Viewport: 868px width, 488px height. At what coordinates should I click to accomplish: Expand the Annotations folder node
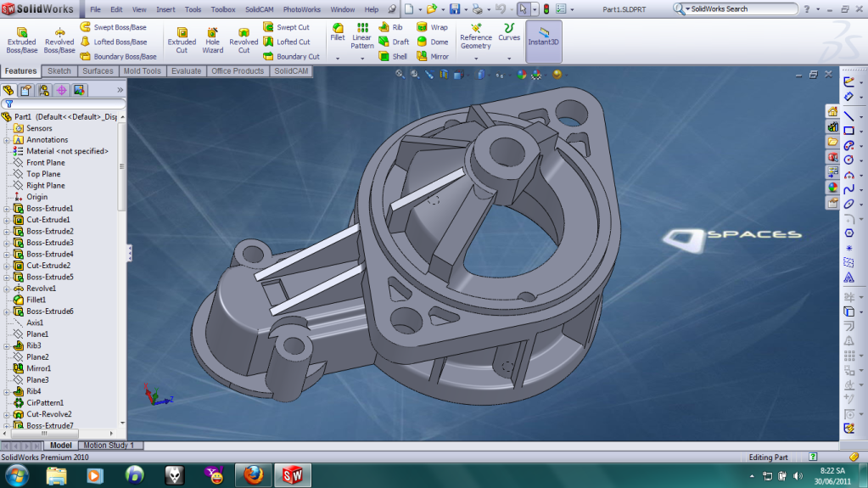(7, 140)
